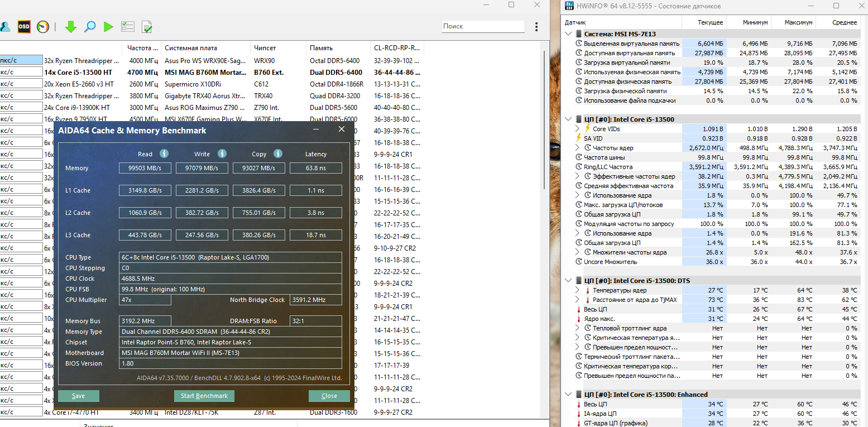Expand the Тепловой троттлинг ядра row
868x427 pixels.
point(578,328)
